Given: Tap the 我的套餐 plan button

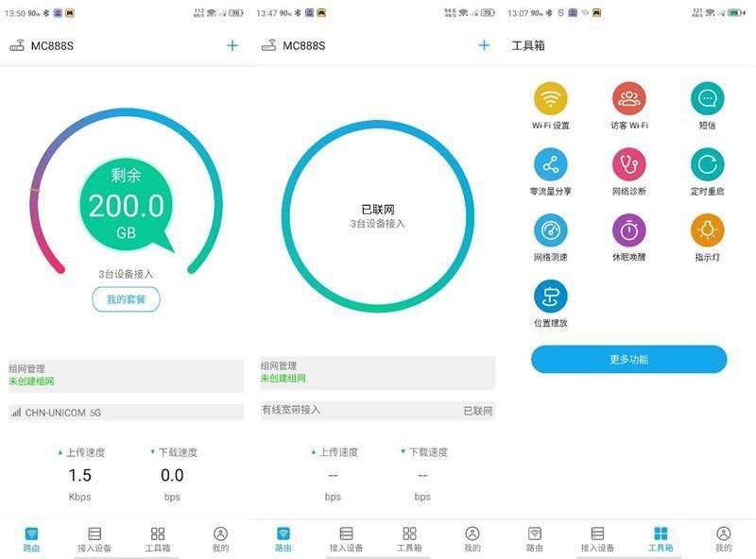Looking at the screenshot, I should (126, 299).
